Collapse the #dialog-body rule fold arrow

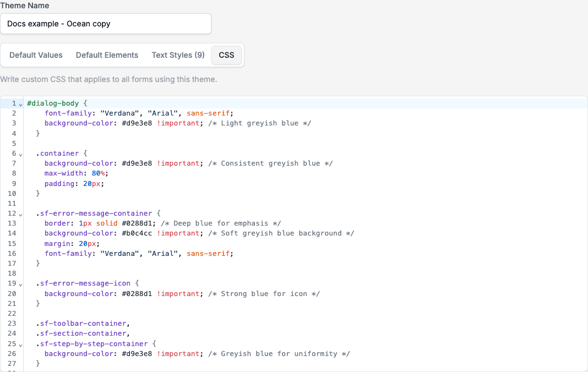point(20,105)
